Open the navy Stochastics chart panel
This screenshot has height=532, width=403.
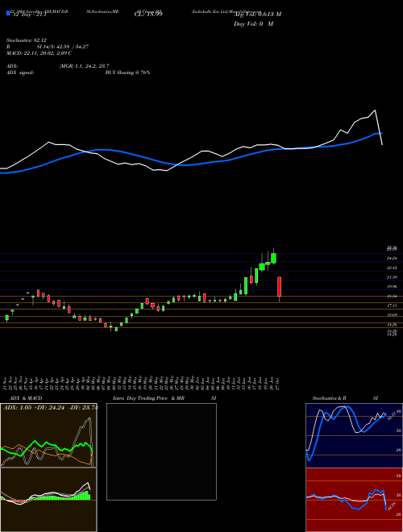point(354,435)
